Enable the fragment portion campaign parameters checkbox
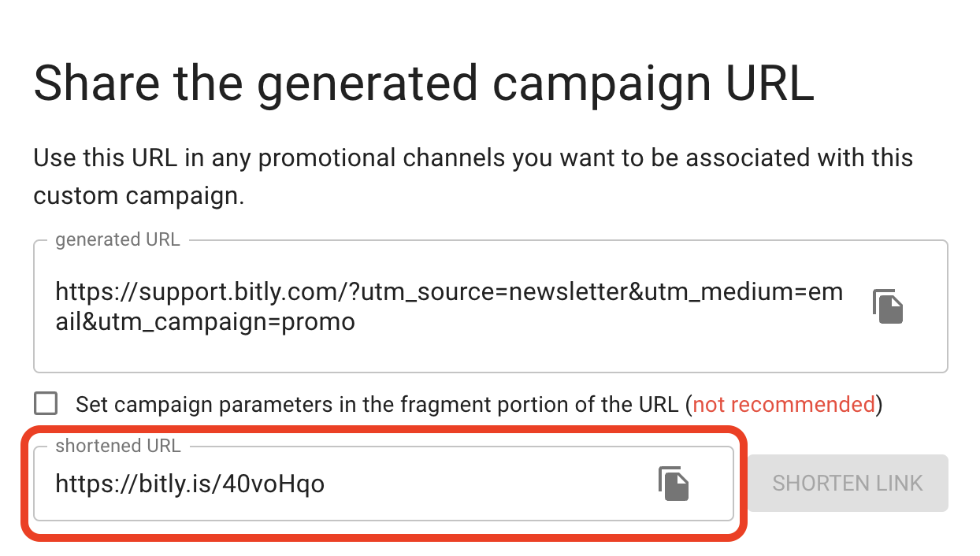Viewport: 980px width, 556px height. (46, 404)
